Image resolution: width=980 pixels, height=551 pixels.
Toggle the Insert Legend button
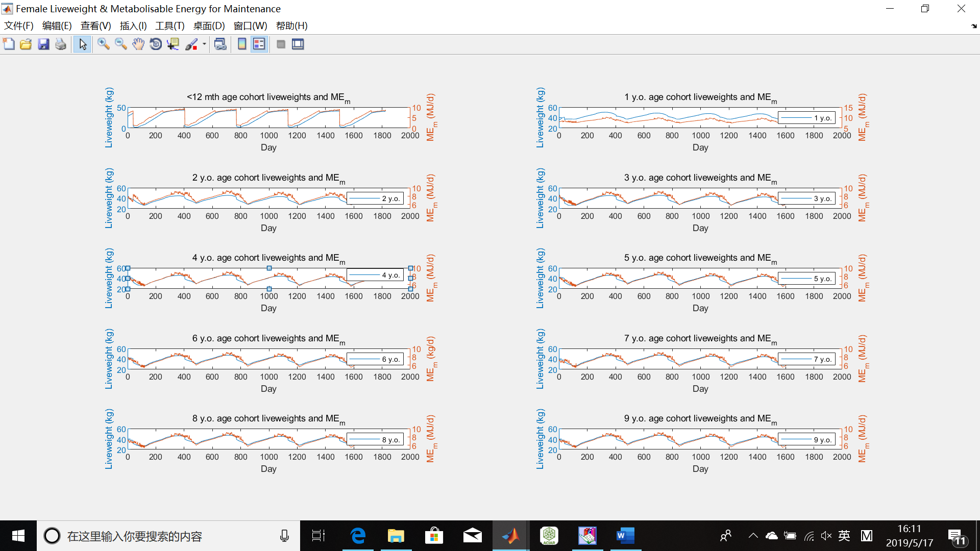point(259,44)
